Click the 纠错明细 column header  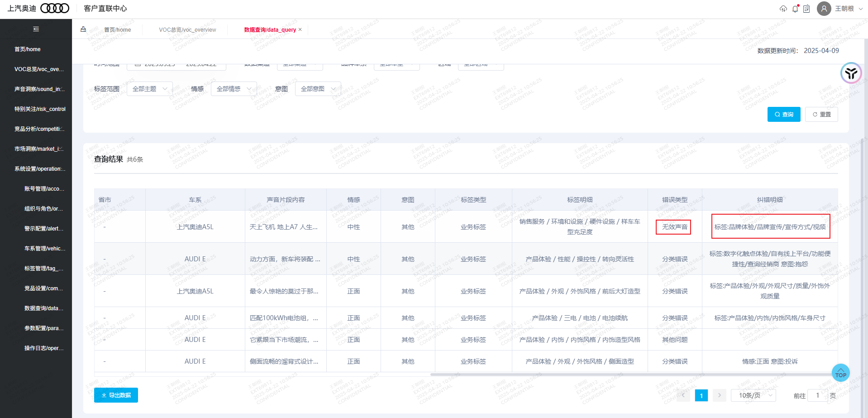click(770, 200)
